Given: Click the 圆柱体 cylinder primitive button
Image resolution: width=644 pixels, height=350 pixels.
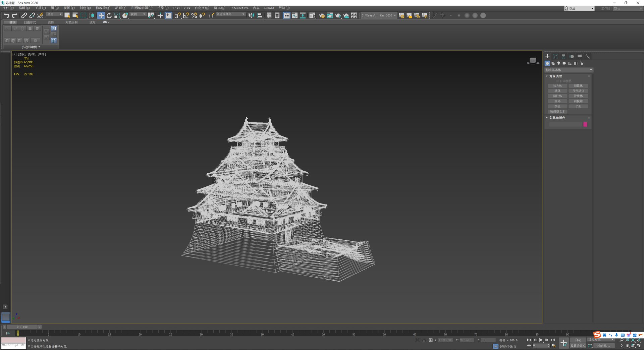Looking at the screenshot, I should click(x=557, y=96).
